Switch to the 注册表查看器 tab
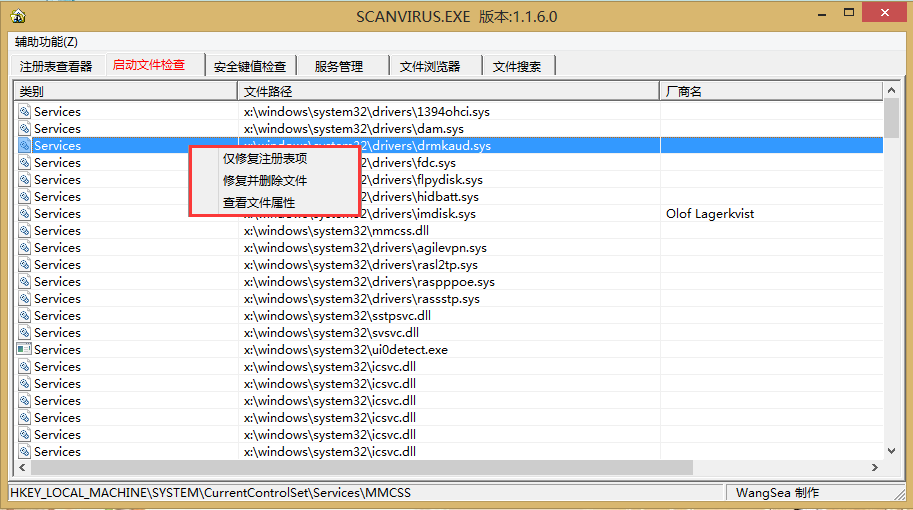The width and height of the screenshot is (913, 510). click(x=56, y=66)
